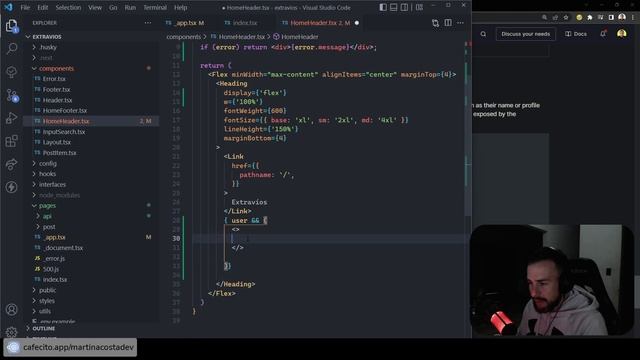
Task: Toggle bottom panel layout icon
Action: click(393, 7)
